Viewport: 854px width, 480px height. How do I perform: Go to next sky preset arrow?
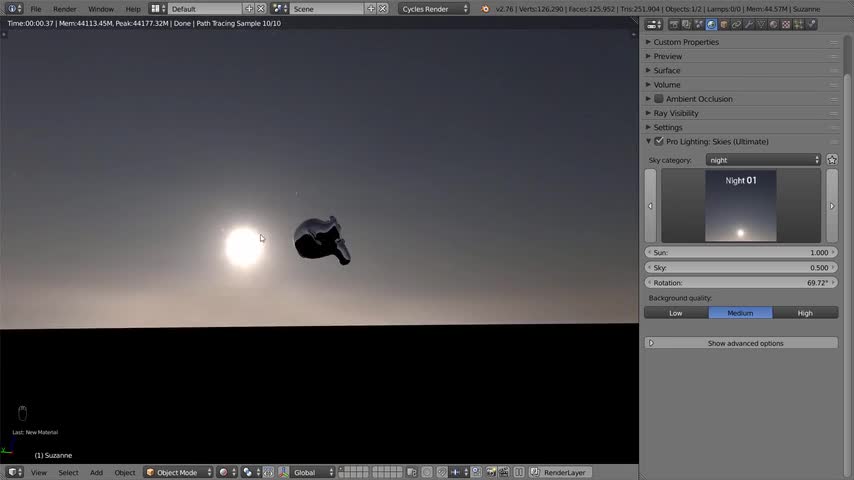coord(831,206)
